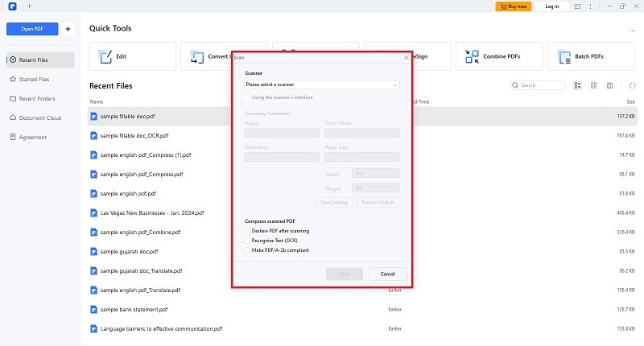644x346 pixels.
Task: Click the Width stepper field
Action: coord(376,174)
